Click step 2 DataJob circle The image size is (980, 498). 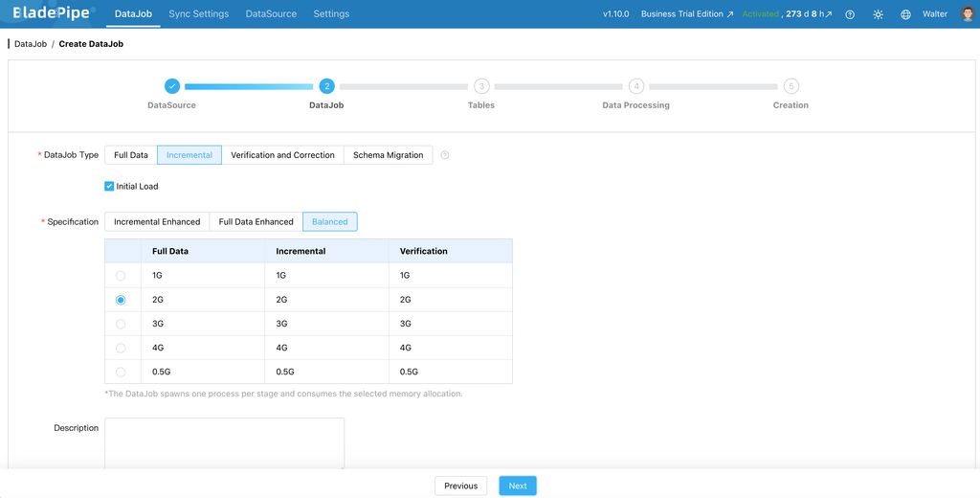327,86
